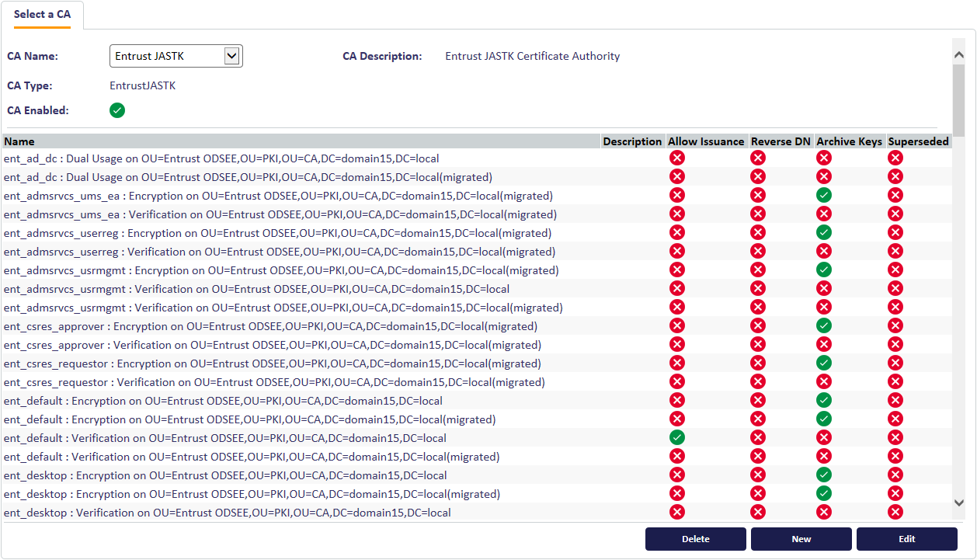Click the Edit button

tap(907, 539)
